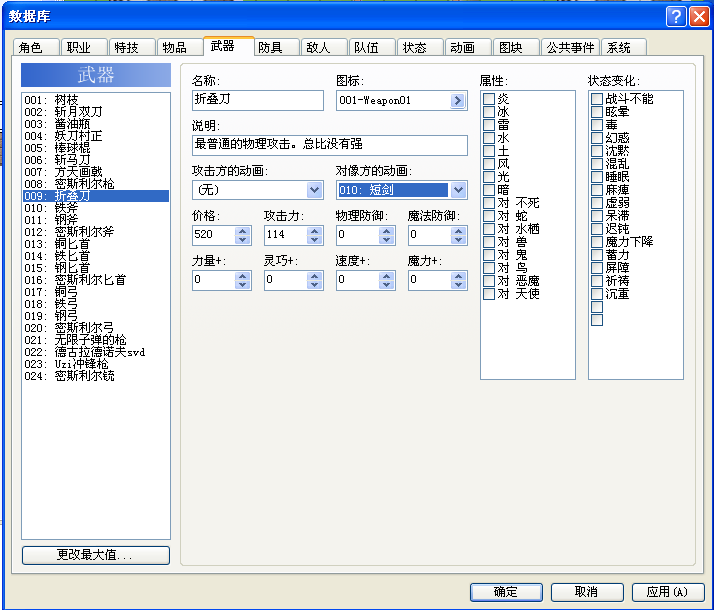Decrease the 攻击力 value with down arrow
714x610 pixels.
tap(315, 239)
